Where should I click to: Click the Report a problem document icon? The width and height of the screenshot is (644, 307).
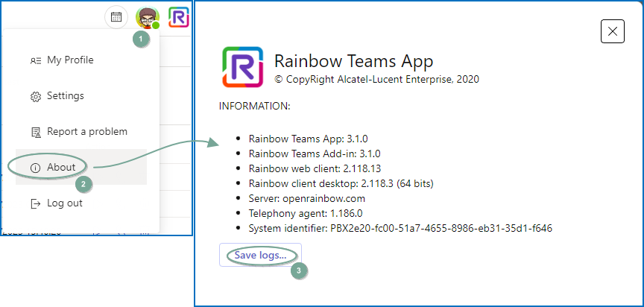click(36, 132)
